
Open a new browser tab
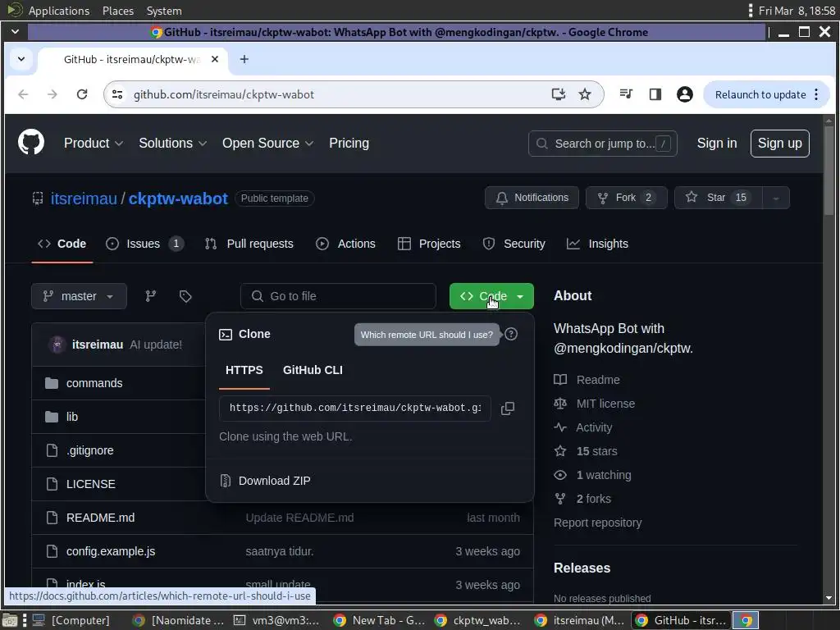click(244, 59)
